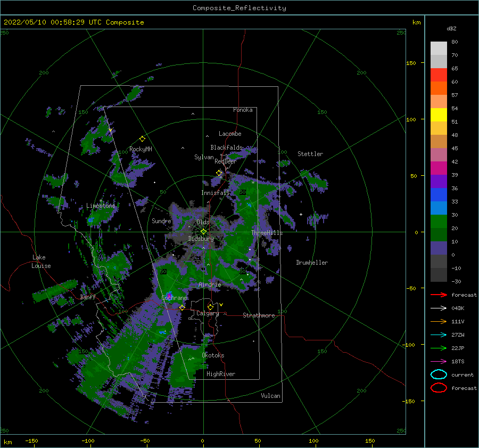
Task: Click the Olds city label
Action: coord(203,222)
